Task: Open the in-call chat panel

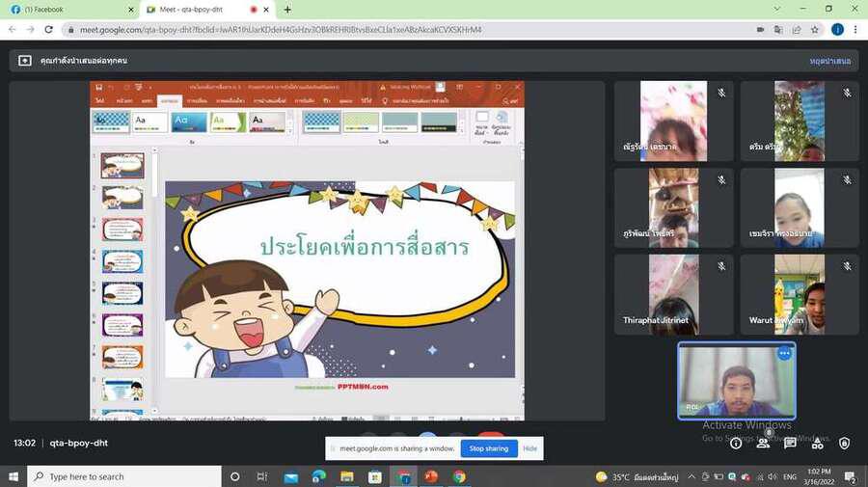Action: [790, 444]
